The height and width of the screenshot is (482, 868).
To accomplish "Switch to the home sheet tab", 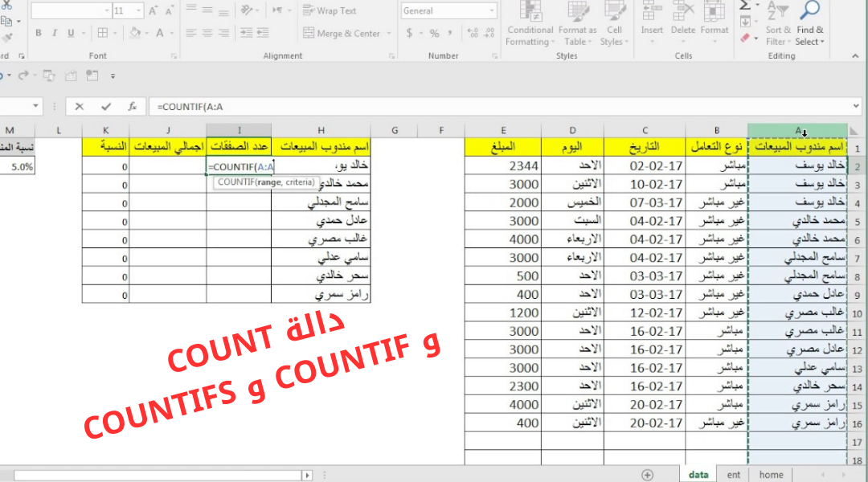I will [x=771, y=474].
